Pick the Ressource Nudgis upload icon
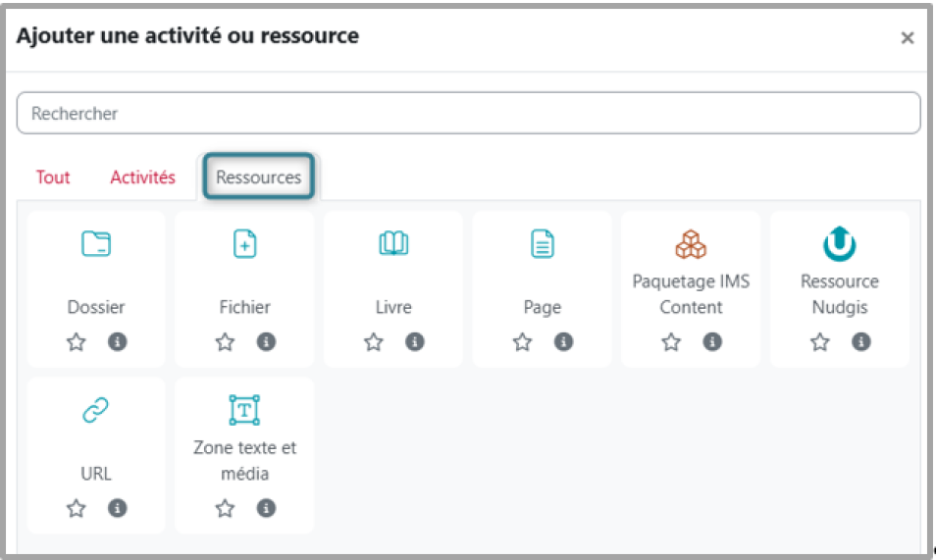The width and height of the screenshot is (936, 560). click(839, 243)
